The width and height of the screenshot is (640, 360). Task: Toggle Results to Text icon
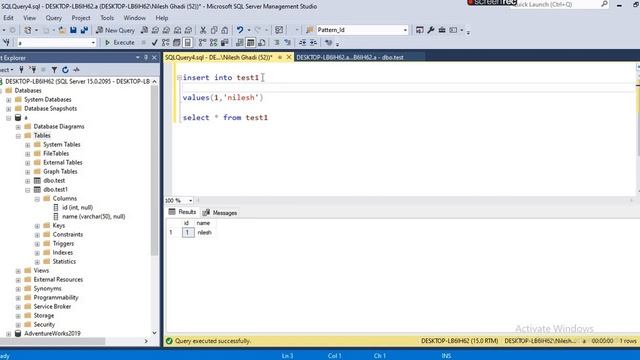[x=240, y=42]
